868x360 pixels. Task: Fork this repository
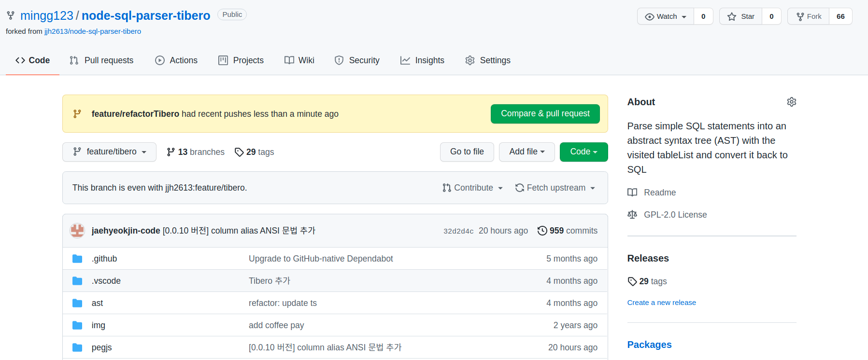[809, 16]
